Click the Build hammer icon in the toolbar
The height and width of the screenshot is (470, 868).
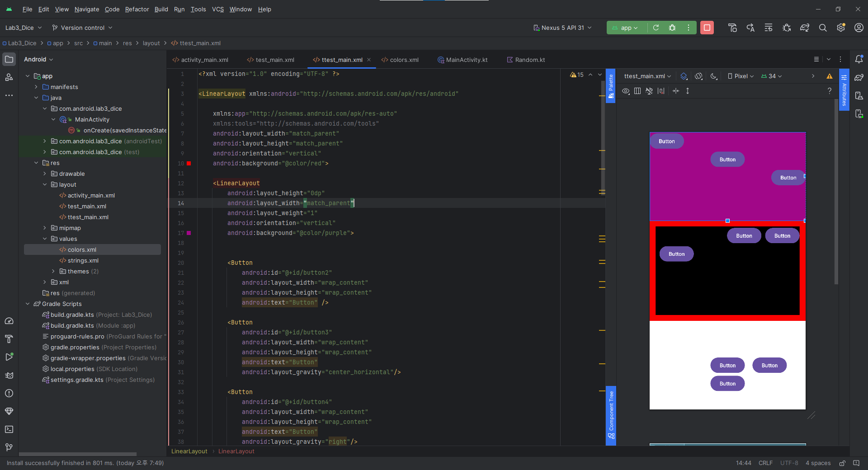tap(733, 28)
